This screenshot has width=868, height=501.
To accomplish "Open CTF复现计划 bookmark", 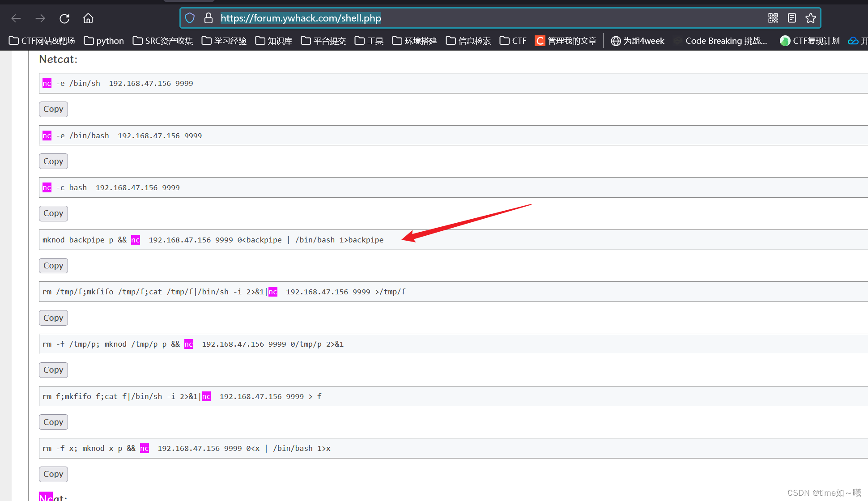I will pos(810,41).
